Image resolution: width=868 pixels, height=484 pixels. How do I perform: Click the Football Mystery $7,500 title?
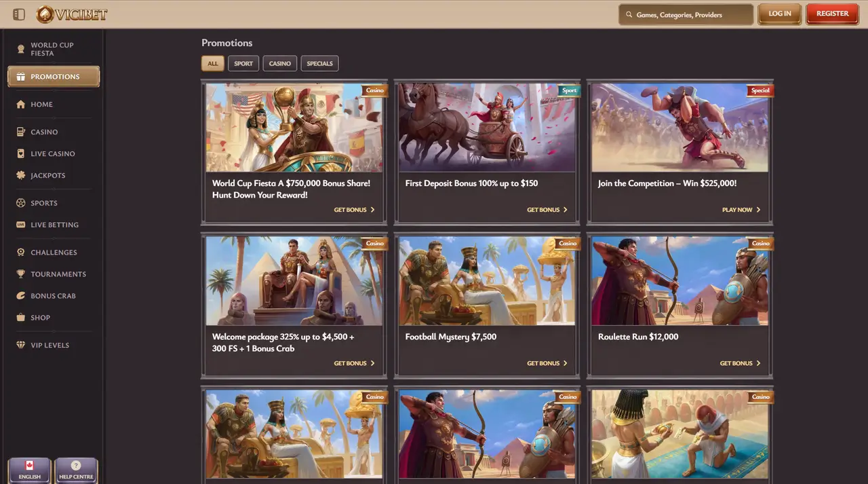tap(451, 337)
